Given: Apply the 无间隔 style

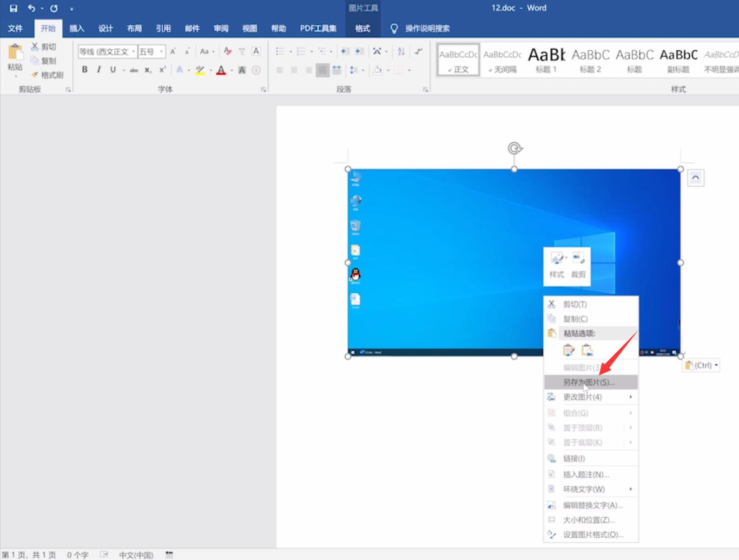Looking at the screenshot, I should click(x=503, y=60).
